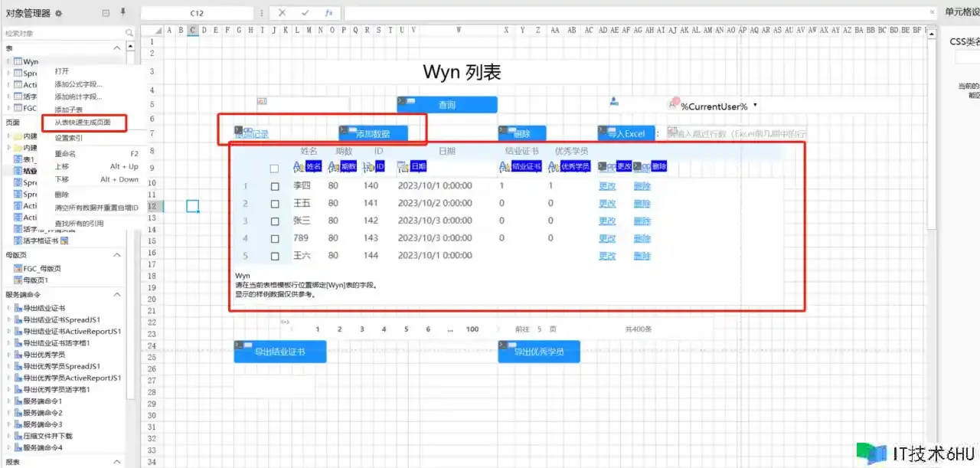Click 更改 link in 王五 row
Screen dimensions: 980x468
tap(606, 203)
